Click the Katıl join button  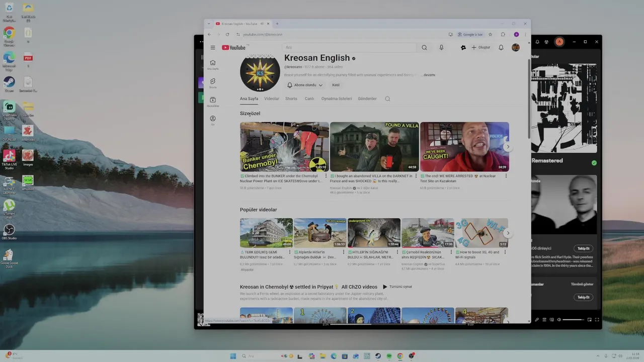(x=336, y=85)
